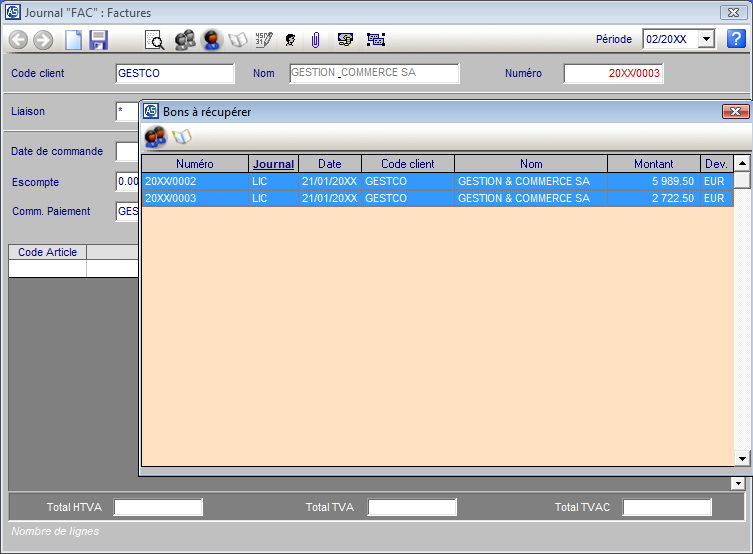
Task: Click the open book icon in Bons à récupérer
Action: pos(181,136)
